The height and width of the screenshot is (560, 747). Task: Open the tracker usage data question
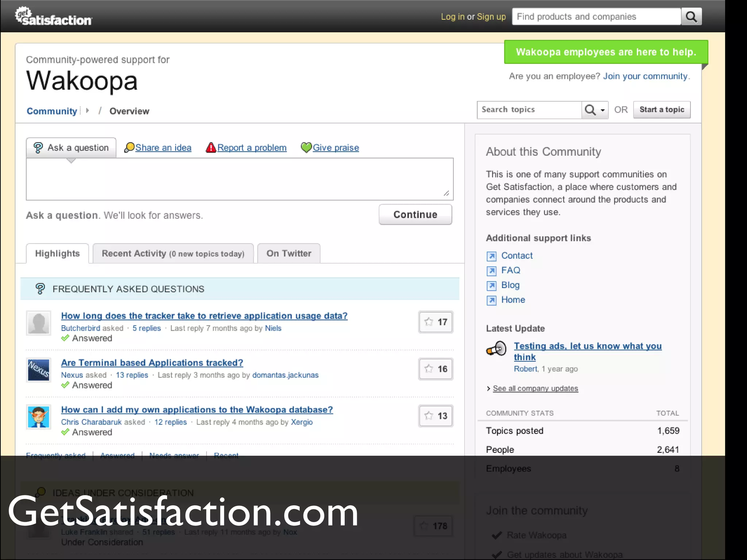(204, 316)
